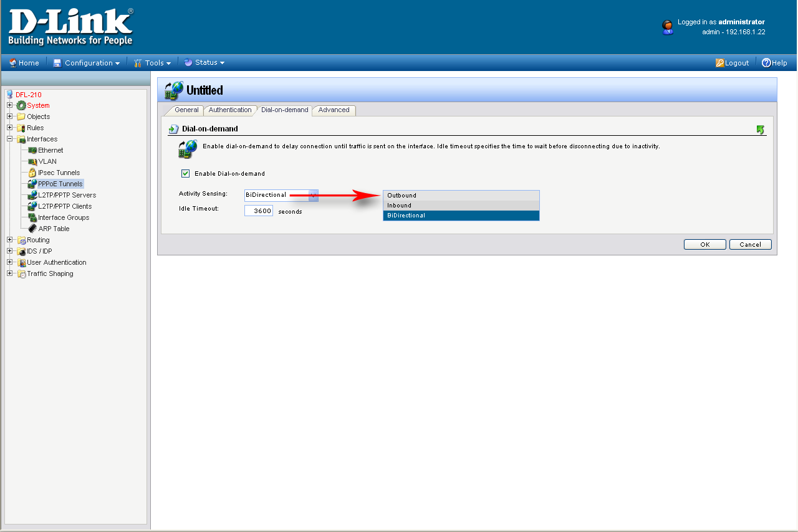Select the Interfaces node icon
The image size is (798, 532).
click(21, 139)
